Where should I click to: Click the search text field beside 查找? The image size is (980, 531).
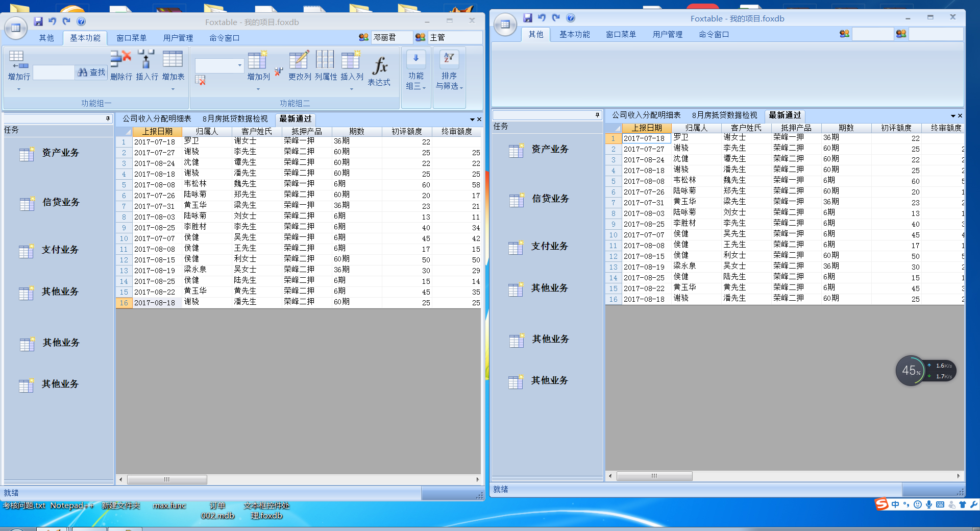(54, 73)
